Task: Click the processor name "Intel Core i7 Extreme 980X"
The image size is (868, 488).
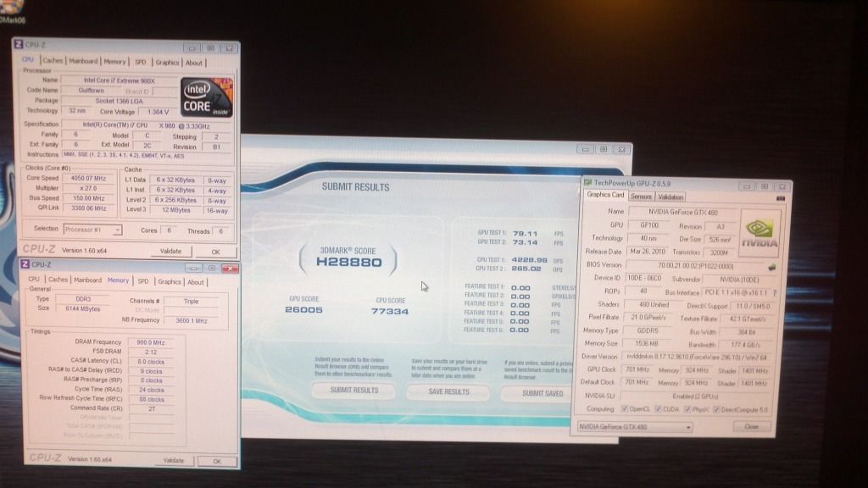Action: point(119,80)
